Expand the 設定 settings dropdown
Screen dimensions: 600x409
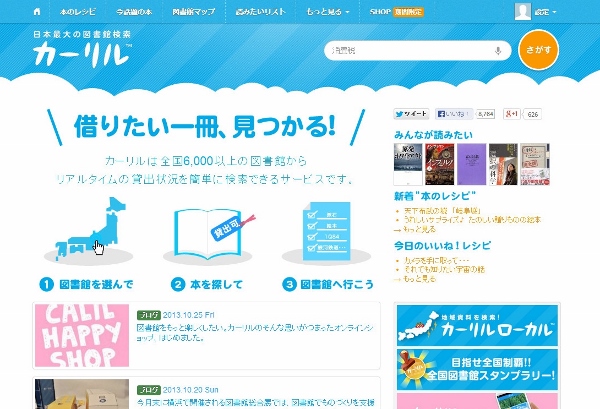545,12
